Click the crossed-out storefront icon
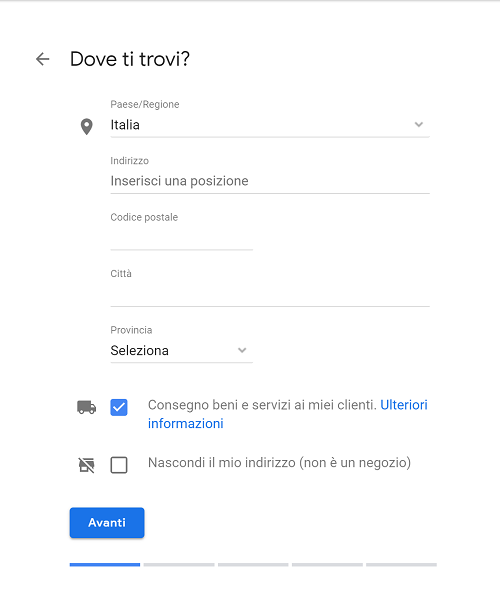500x614 pixels. [87, 465]
